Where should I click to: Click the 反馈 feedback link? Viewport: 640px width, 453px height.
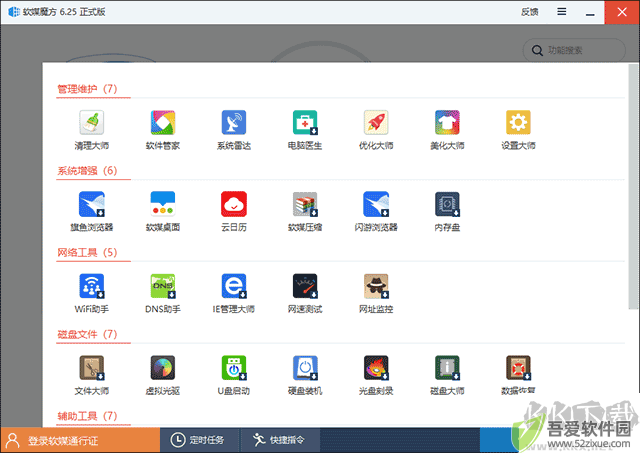(529, 12)
